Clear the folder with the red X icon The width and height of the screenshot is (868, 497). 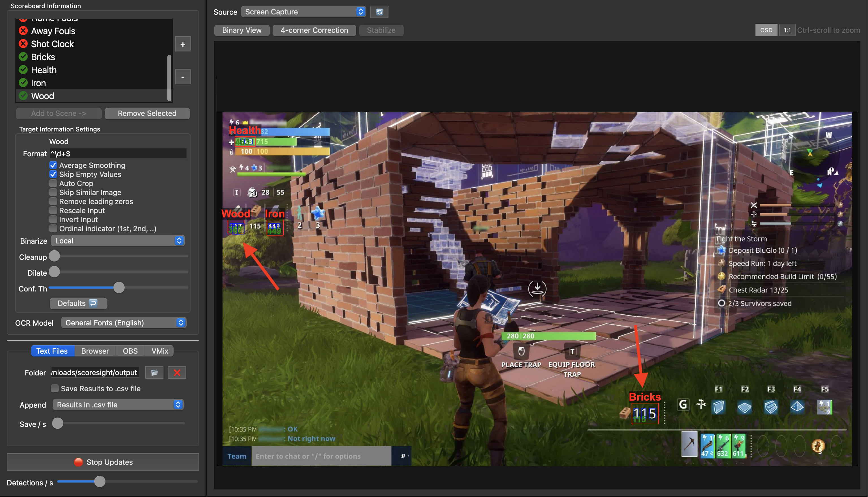point(177,372)
